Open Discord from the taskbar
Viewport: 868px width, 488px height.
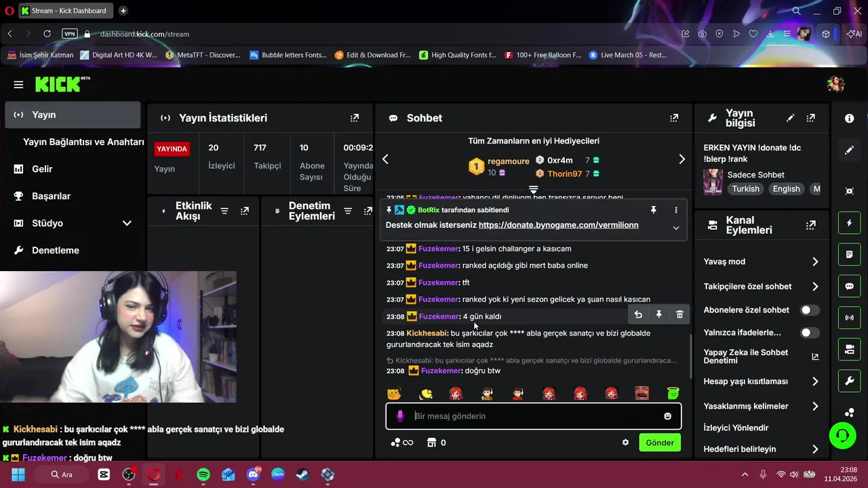pyautogui.click(x=254, y=474)
